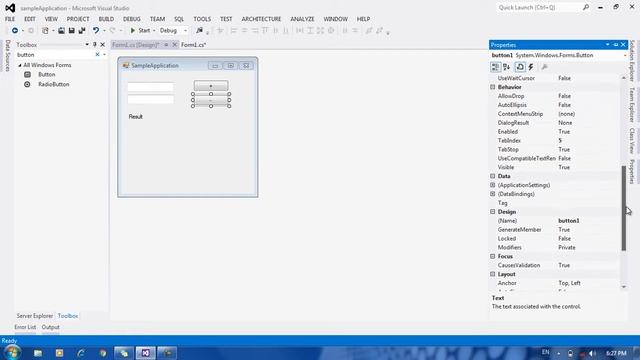Show Events lightning icon in Properties
Image resolution: width=640 pixels, height=360 pixels.
click(531, 67)
